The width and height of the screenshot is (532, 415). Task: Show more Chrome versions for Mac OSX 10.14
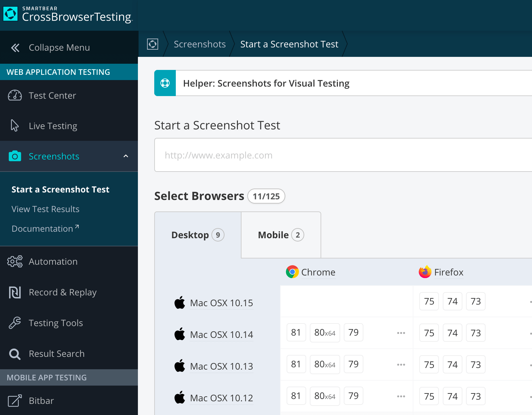coord(401,333)
